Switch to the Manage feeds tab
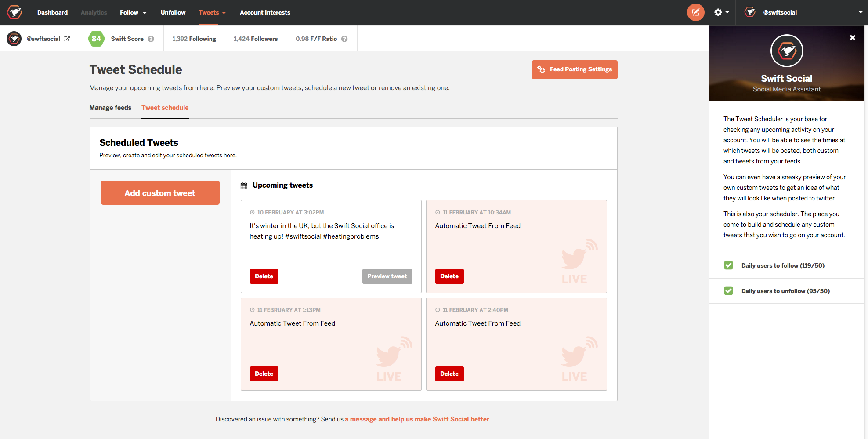Image resolution: width=868 pixels, height=439 pixels. 110,108
